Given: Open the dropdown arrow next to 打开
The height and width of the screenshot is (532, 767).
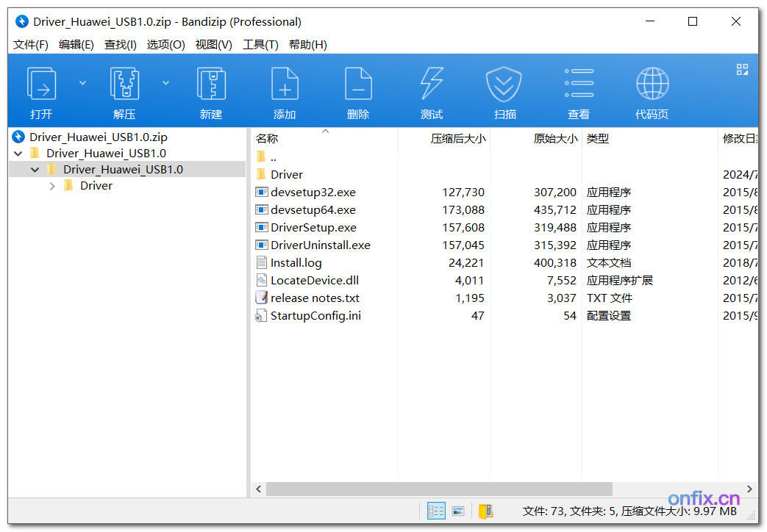Looking at the screenshot, I should pos(82,82).
